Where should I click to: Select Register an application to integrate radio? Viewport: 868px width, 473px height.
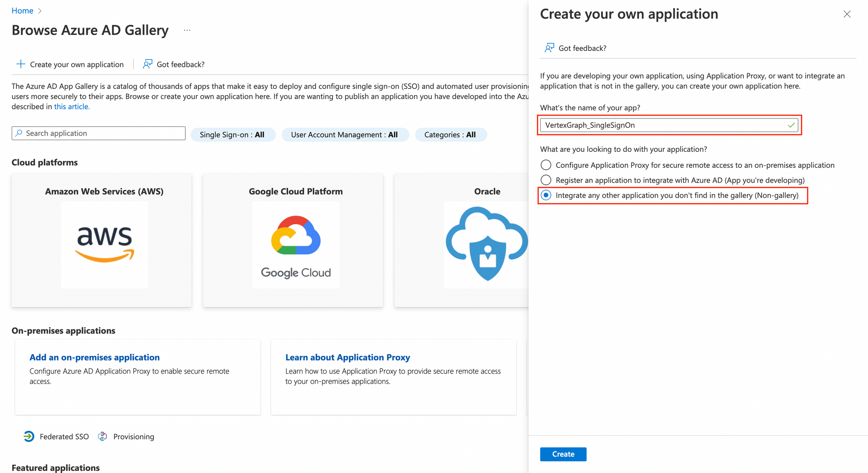[546, 180]
